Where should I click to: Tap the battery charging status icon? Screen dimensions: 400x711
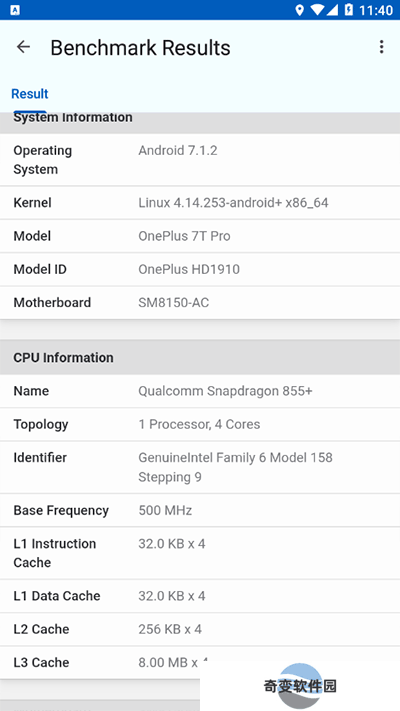coord(349,10)
